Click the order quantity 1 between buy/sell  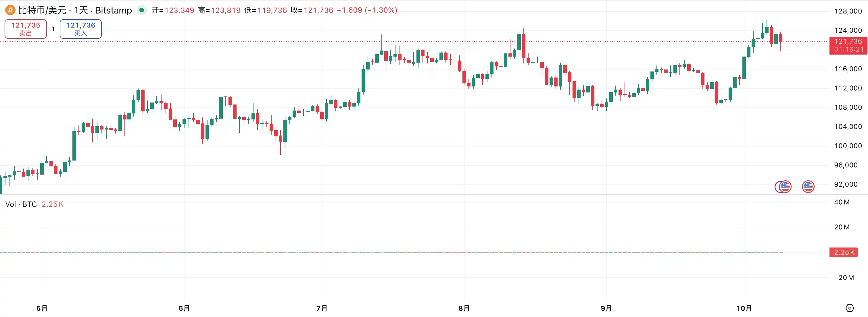click(53, 29)
